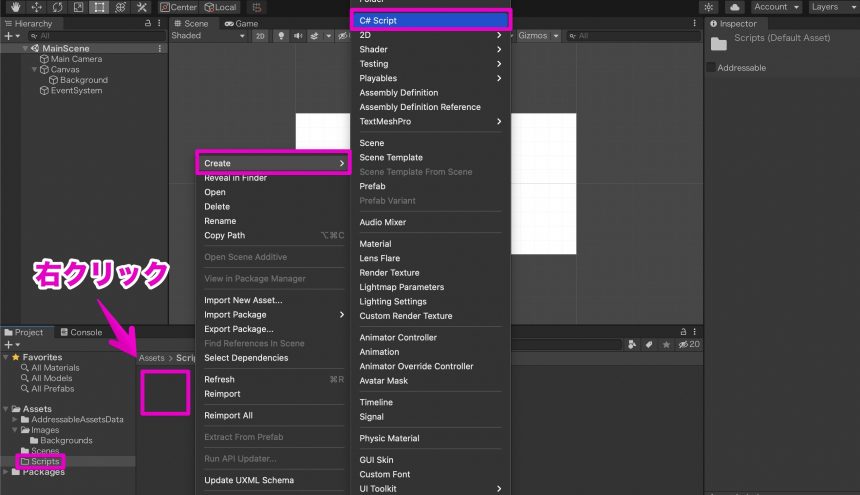Open the Shaded draw mode dropdown
This screenshot has width=860, height=495.
coord(208,36)
